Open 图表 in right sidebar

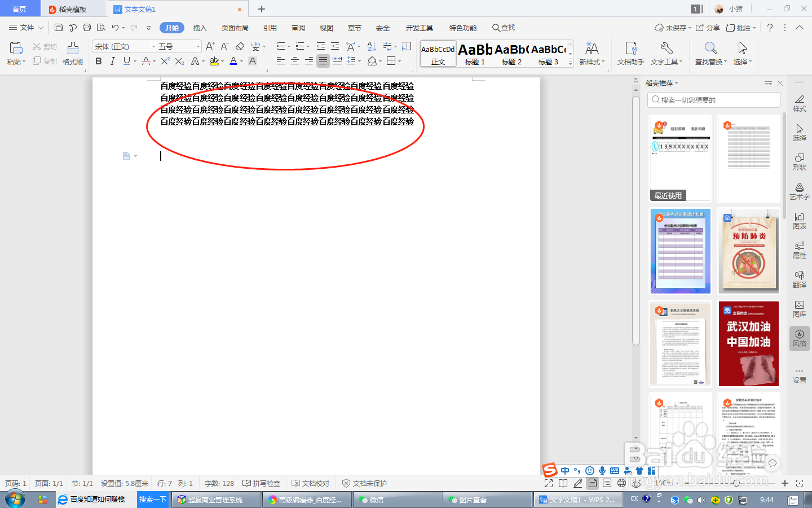coord(800,221)
